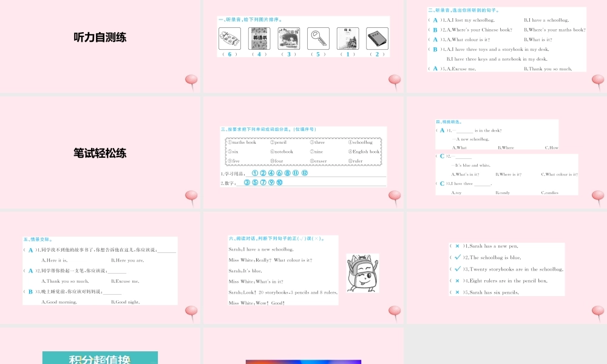Select sentence 'B.Thank you so much.' in exercise 二
Image resolution: width=607 pixels, height=364 pixels.
[548, 69]
